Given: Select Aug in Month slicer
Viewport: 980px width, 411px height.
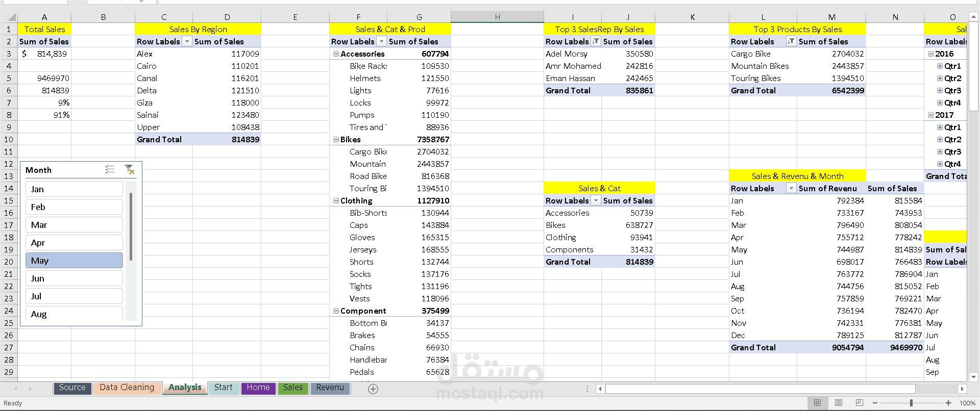Looking at the screenshot, I should pyautogui.click(x=74, y=314).
